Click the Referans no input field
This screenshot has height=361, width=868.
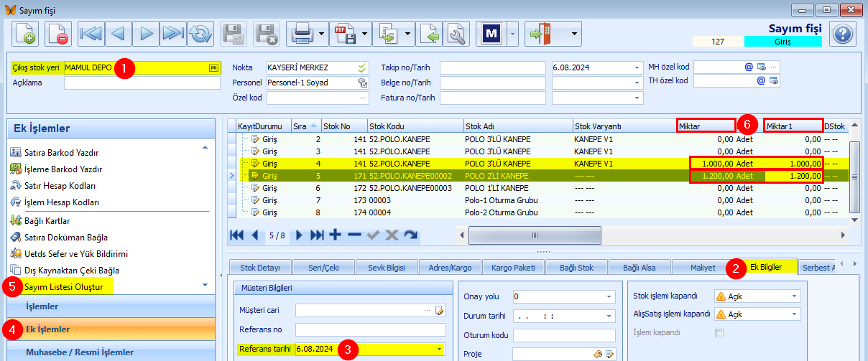pos(371,330)
